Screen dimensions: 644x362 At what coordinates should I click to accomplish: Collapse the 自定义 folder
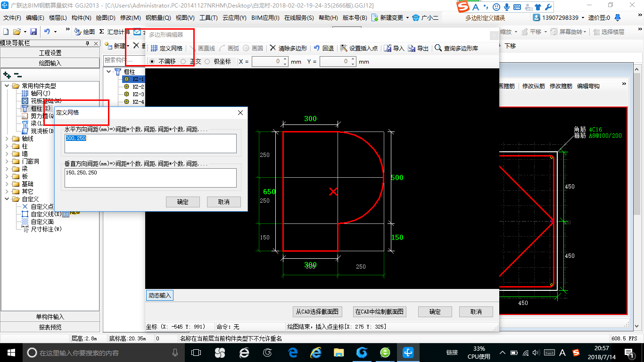point(7,199)
